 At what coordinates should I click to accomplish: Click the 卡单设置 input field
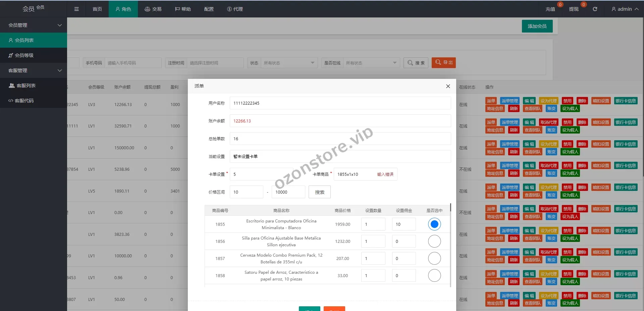[x=261, y=174]
